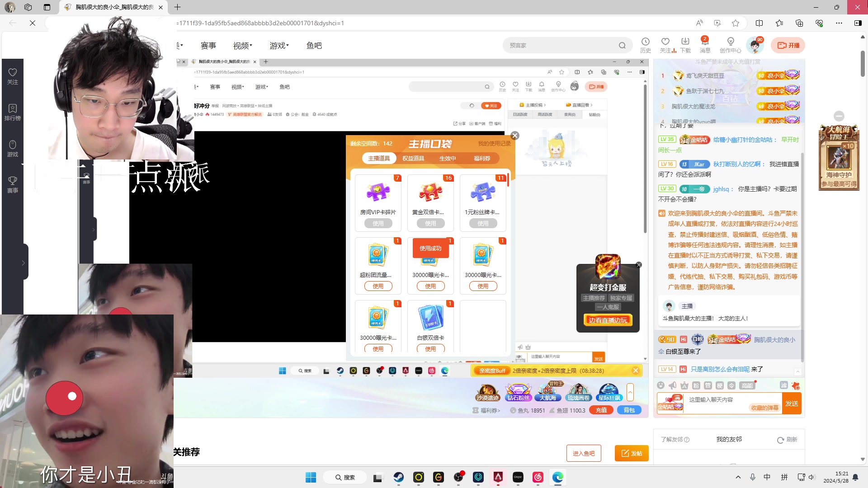Open the 钻石粉丝 gift icon
Screen dimensions: 868x488
pyautogui.click(x=518, y=392)
